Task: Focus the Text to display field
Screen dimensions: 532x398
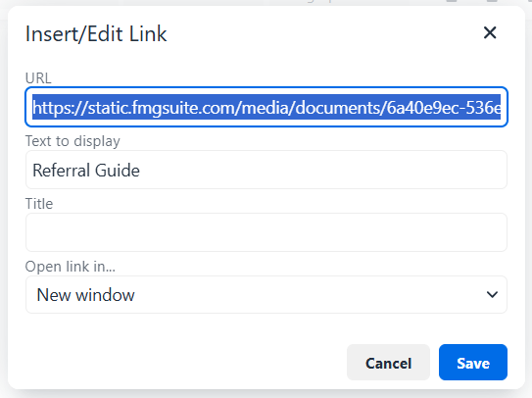Action: pos(266,170)
